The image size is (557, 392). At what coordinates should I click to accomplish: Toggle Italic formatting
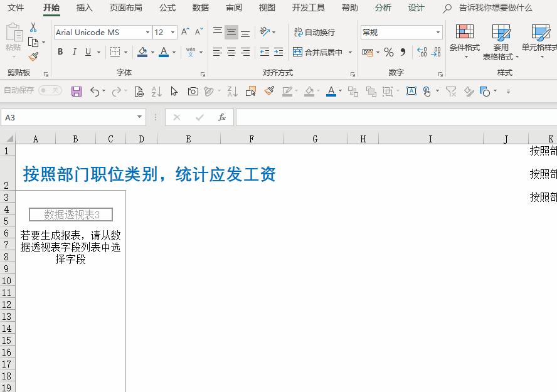click(x=73, y=52)
